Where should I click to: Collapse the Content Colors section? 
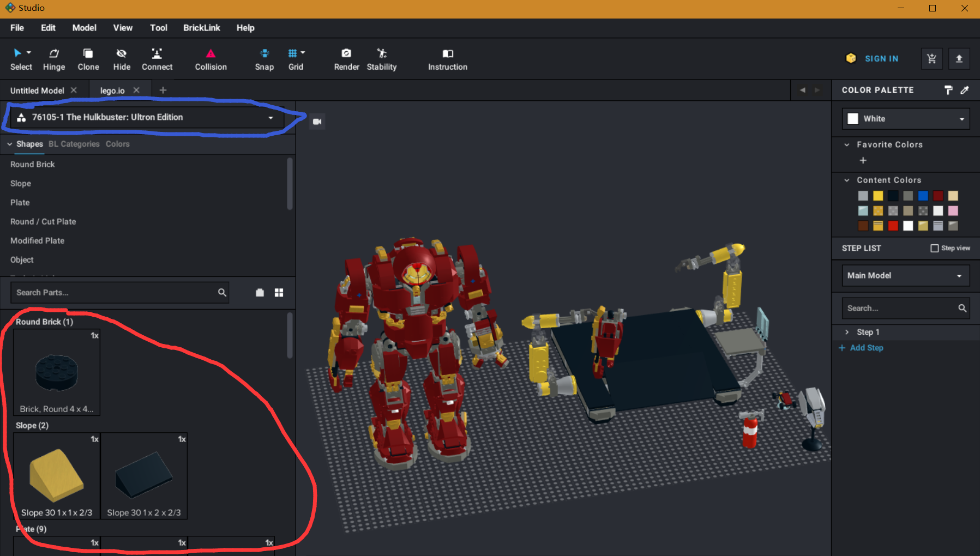tap(846, 180)
